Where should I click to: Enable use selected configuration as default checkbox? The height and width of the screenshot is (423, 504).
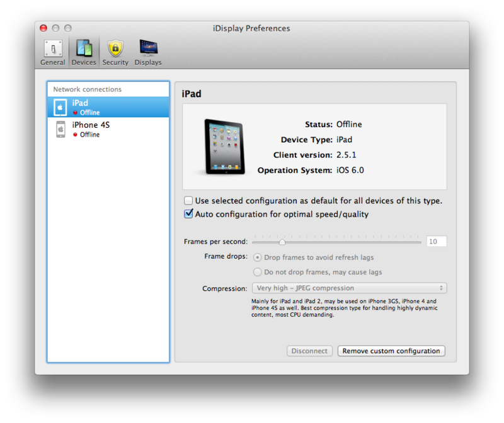point(188,201)
